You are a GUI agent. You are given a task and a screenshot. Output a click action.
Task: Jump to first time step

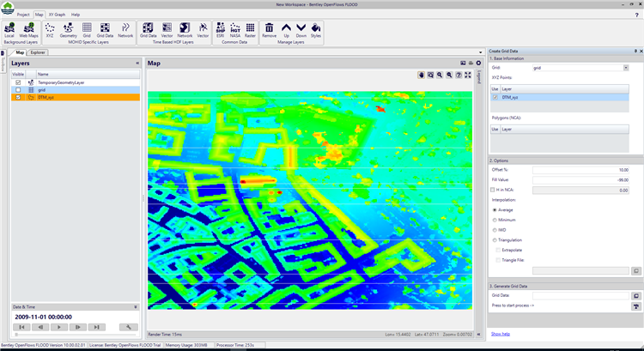pos(21,327)
